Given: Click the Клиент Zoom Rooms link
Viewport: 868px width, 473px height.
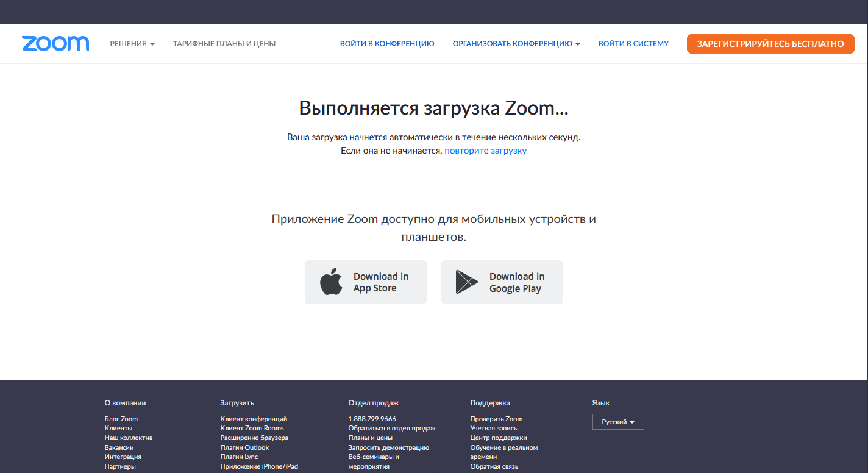Looking at the screenshot, I should tap(252, 429).
